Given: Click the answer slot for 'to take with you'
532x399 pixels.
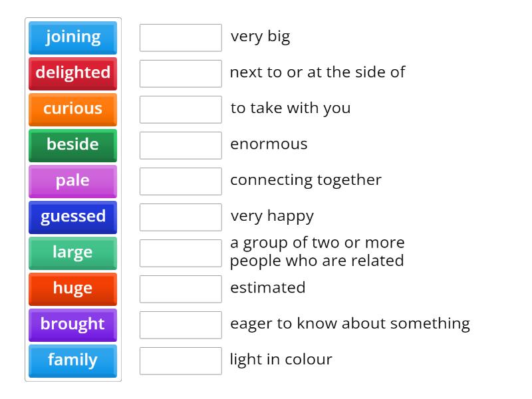Looking at the screenshot, I should [x=180, y=110].
